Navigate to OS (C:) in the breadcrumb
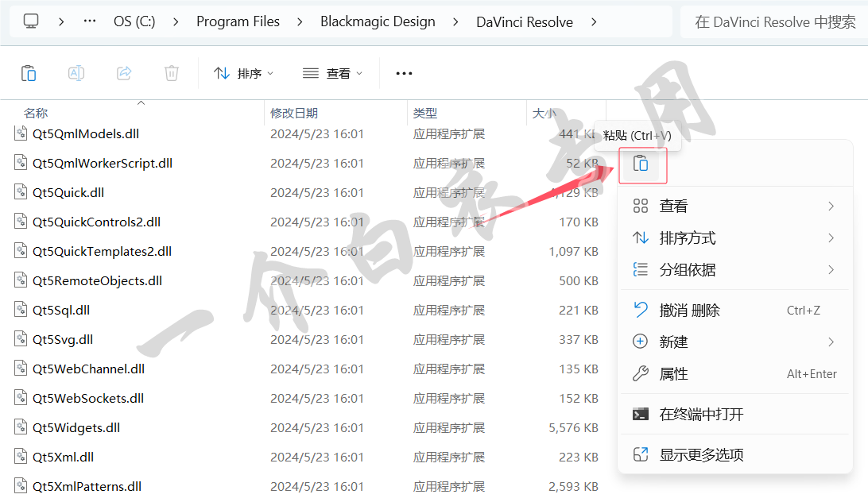The image size is (868, 502). (x=134, y=21)
